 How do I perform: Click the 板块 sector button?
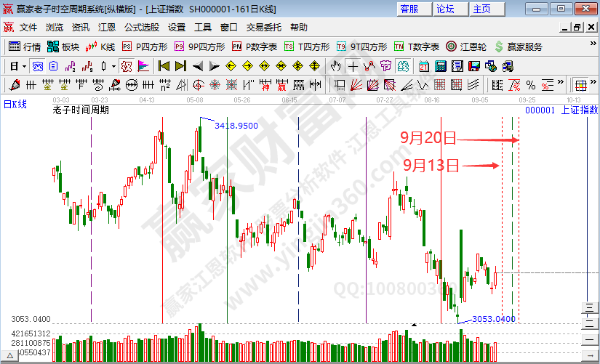click(63, 46)
